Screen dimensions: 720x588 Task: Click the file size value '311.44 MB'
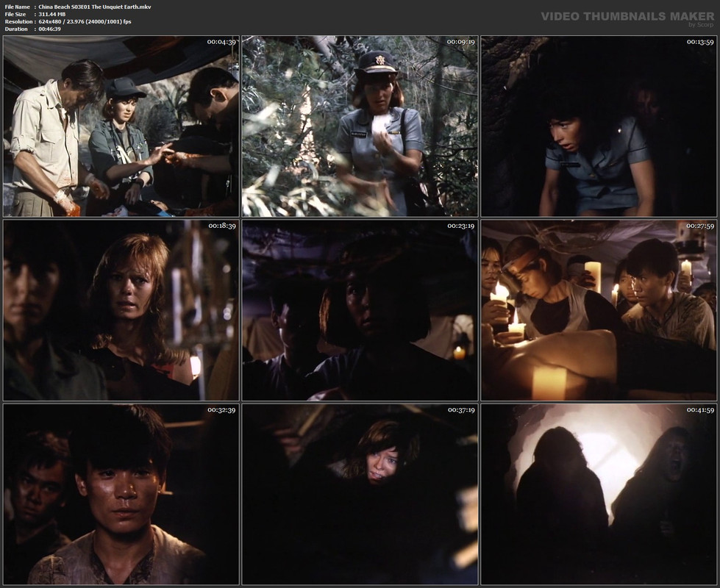pyautogui.click(x=52, y=14)
